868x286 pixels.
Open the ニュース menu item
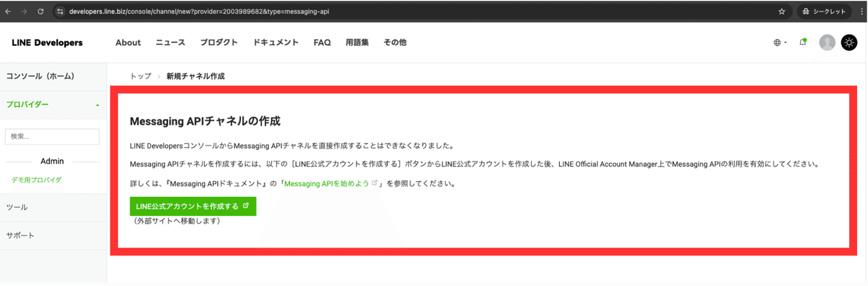(171, 43)
